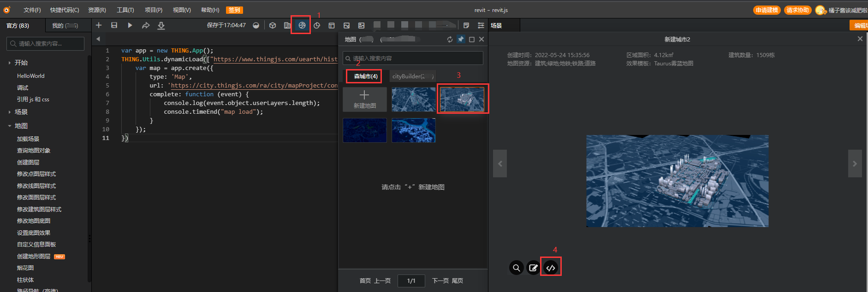Open the HelloWorld example
The width and height of the screenshot is (868, 292).
tap(31, 76)
